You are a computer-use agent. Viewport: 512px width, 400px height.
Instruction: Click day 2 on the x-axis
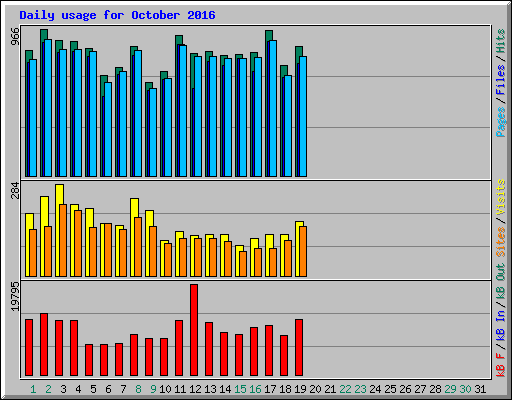point(48,389)
